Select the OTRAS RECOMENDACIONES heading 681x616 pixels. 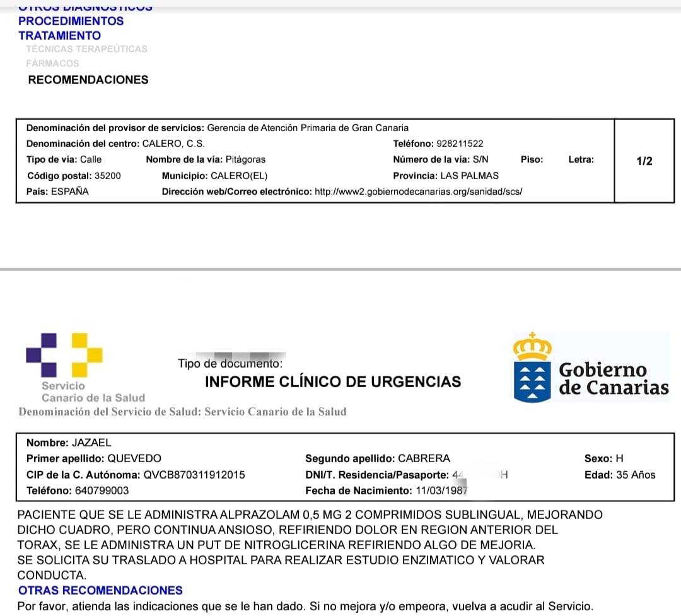(x=100, y=591)
